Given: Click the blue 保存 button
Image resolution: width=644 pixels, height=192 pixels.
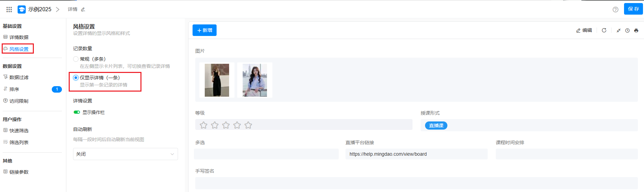Looking at the screenshot, I should click(633, 9).
